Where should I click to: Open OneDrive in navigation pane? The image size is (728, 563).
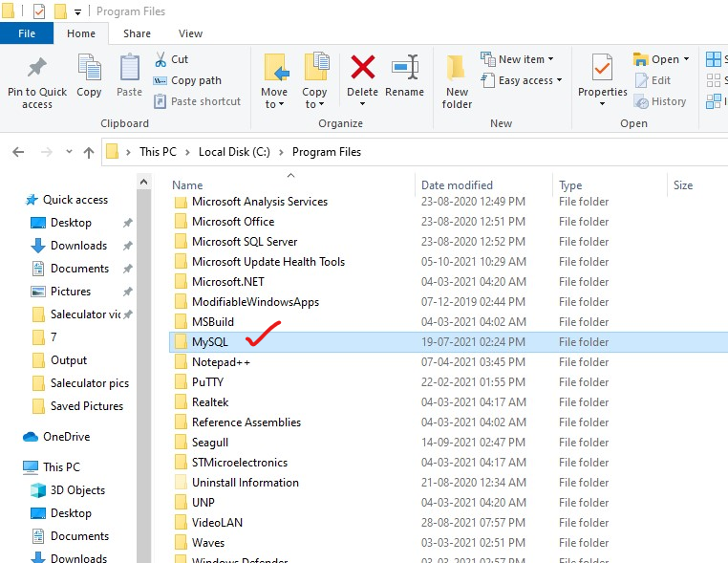[x=56, y=437]
